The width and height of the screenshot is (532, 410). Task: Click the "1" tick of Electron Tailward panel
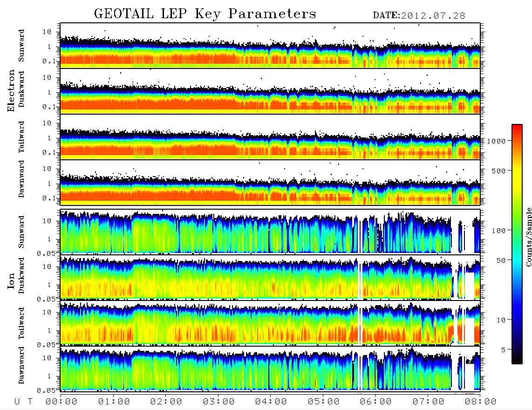[x=49, y=138]
